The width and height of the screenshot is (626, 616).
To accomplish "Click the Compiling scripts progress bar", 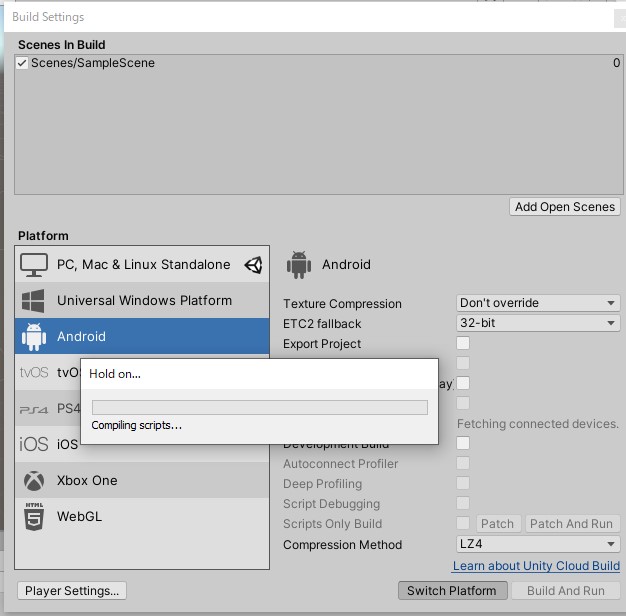I will 260,408.
